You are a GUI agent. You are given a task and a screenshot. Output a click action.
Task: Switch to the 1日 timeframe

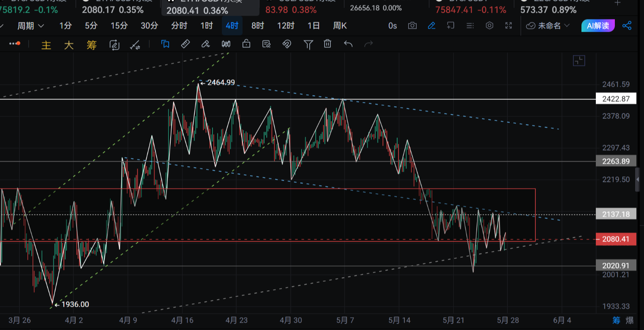(x=314, y=26)
